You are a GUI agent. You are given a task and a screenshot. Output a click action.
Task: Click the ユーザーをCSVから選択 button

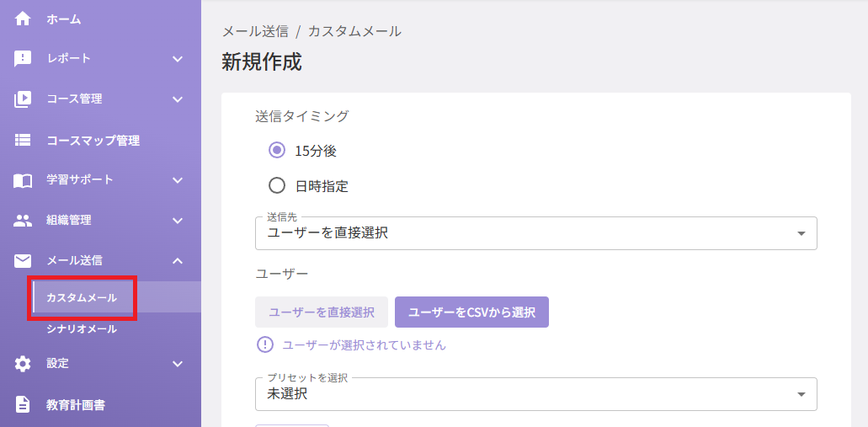(x=471, y=312)
